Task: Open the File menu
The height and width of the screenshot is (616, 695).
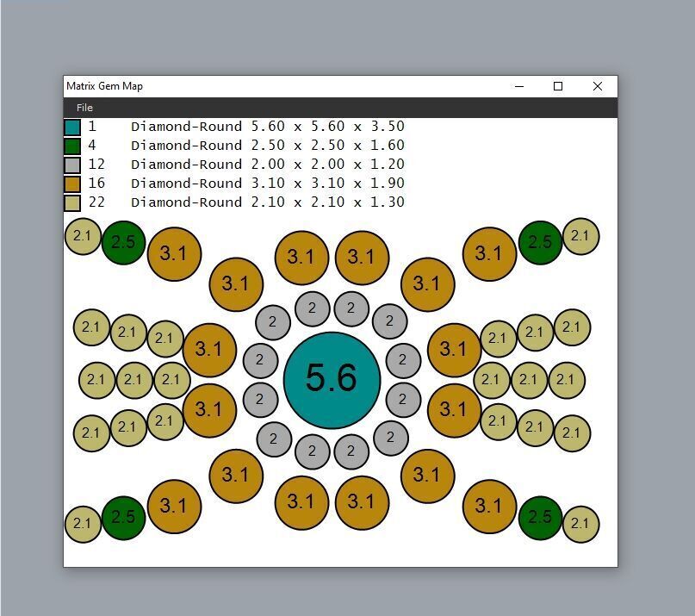Action: tap(84, 108)
